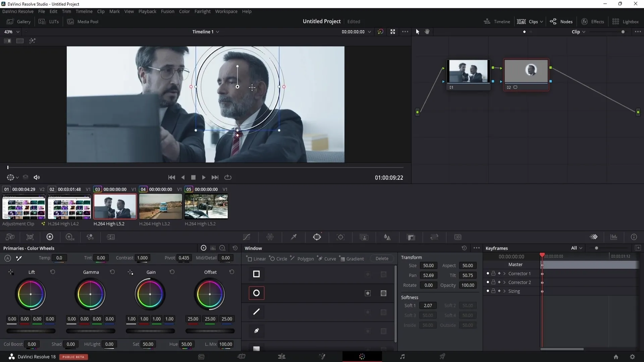Drag the Soft 1 value slider

click(x=428, y=305)
